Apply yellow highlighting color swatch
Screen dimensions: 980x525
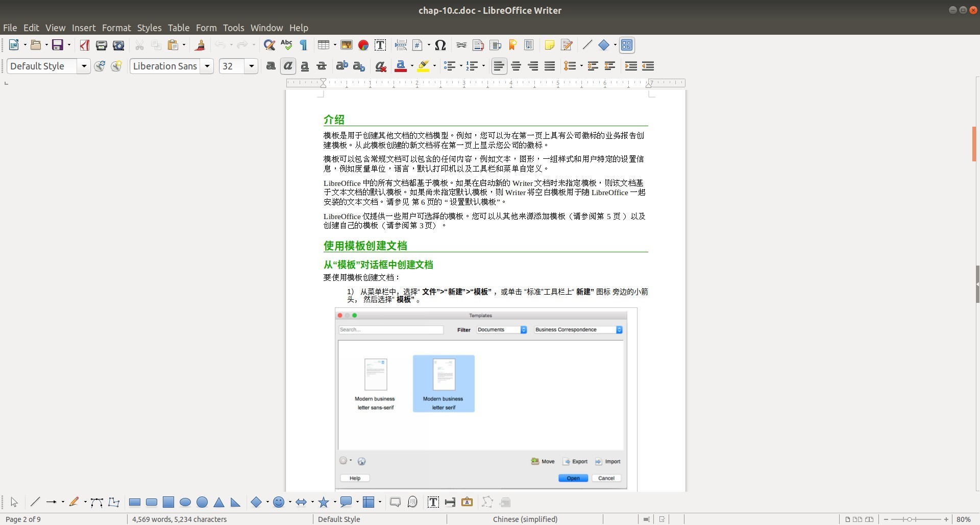pos(423,66)
